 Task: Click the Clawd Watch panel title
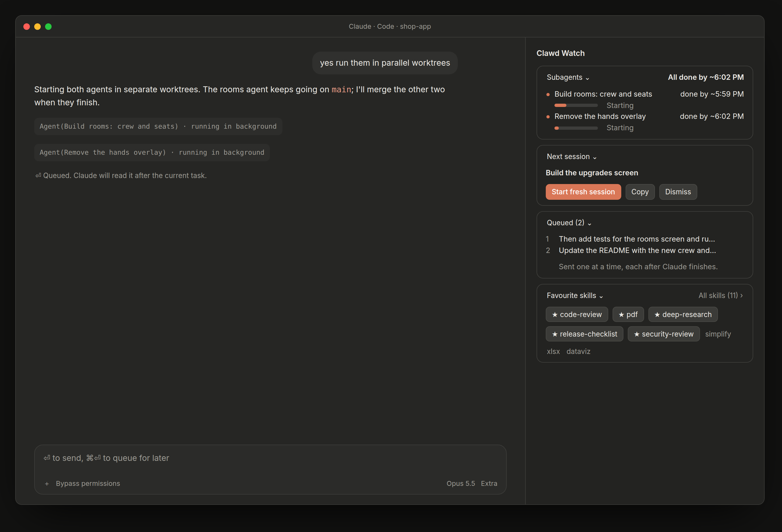point(560,53)
